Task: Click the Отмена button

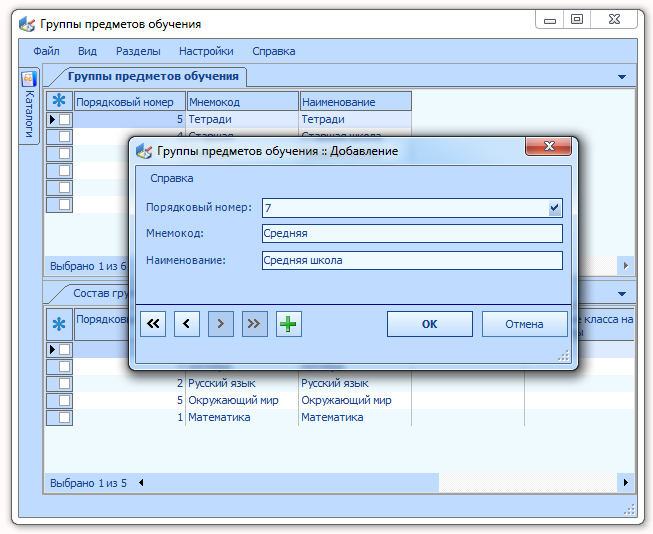Action: 524,324
